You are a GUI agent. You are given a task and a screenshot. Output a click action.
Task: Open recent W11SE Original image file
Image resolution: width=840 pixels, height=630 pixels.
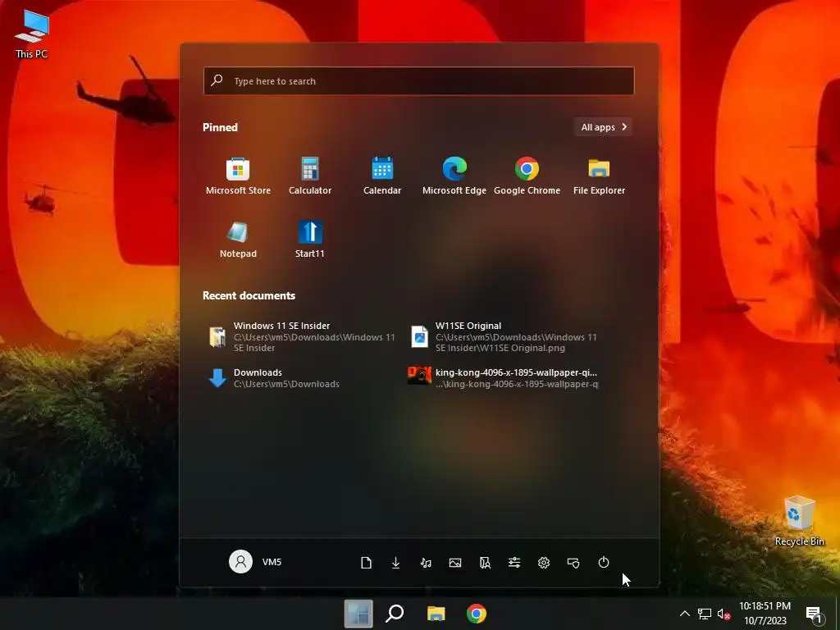coord(504,336)
